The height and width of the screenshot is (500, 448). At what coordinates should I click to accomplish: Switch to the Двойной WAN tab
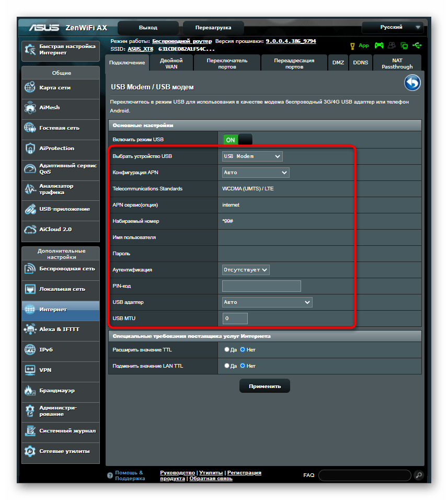[171, 63]
